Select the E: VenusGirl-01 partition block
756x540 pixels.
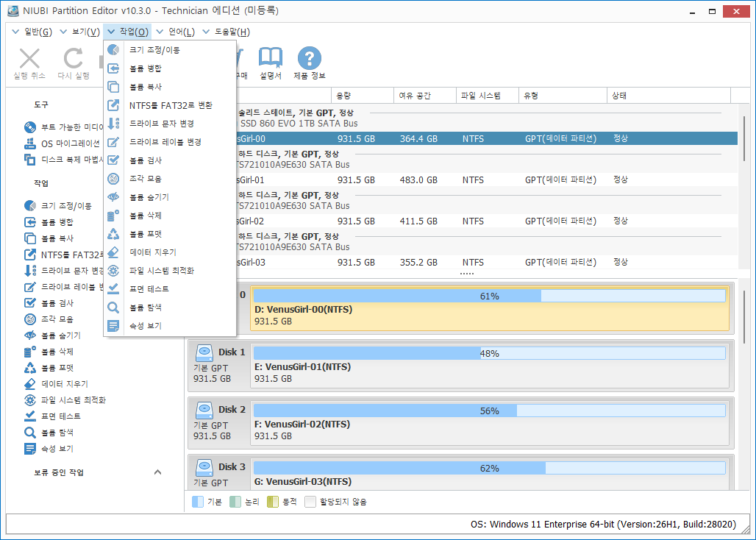[489, 366]
